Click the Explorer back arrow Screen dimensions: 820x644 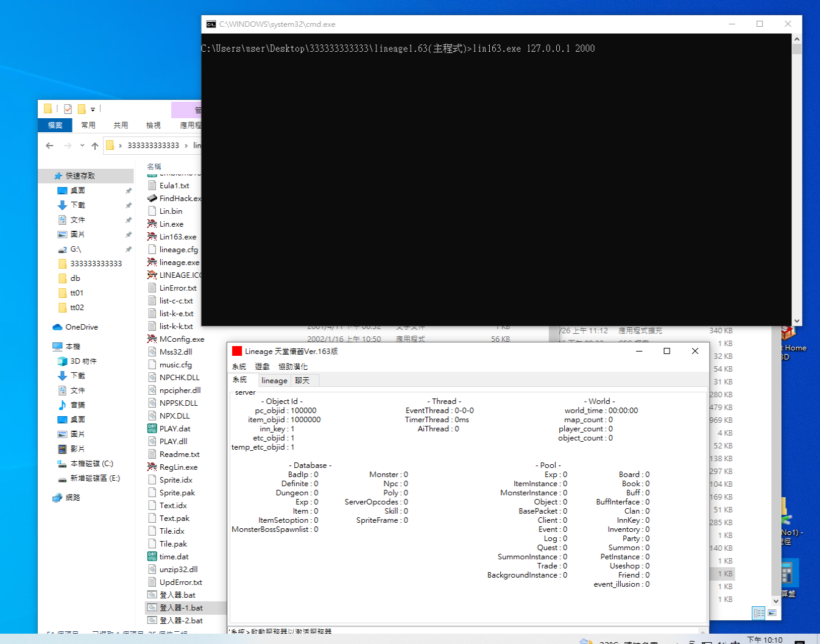pos(49,146)
